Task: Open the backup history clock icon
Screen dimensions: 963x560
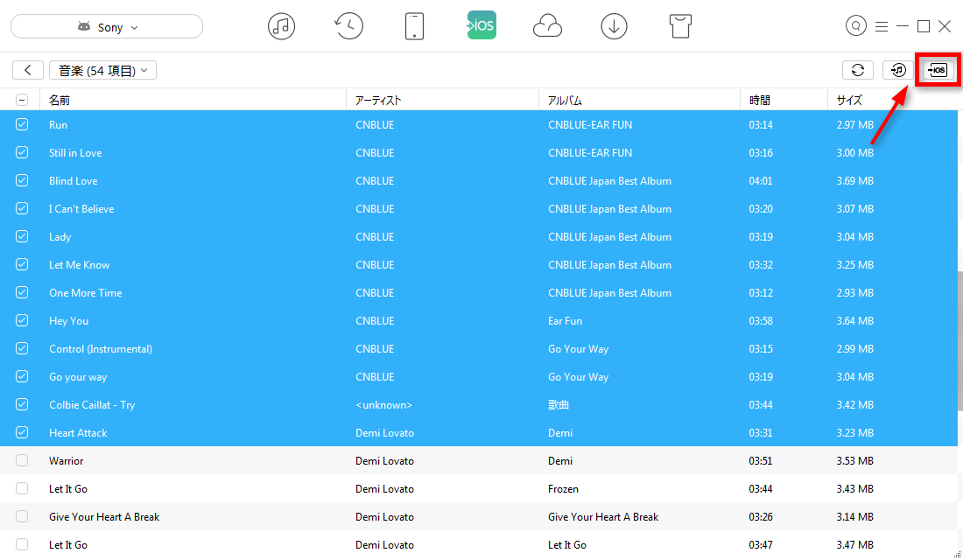Action: click(348, 26)
